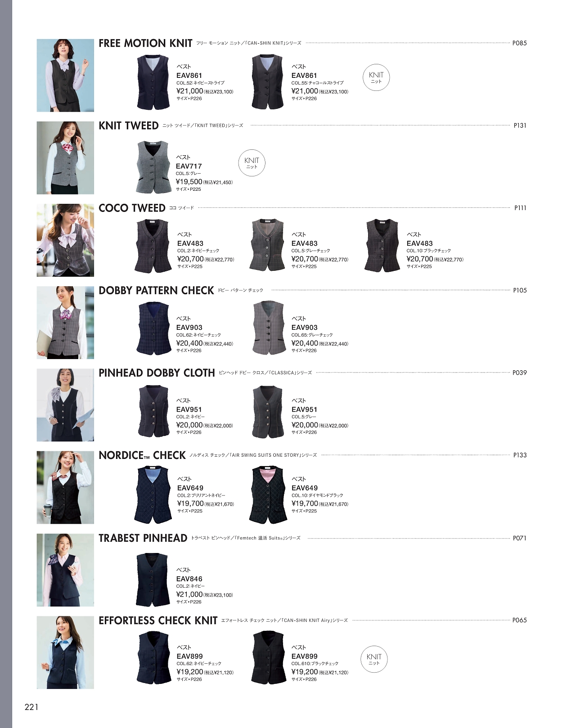Screen dimensions: 576x728
Task: Select the EAV903 navy check vest image
Action: pyautogui.click(x=153, y=328)
